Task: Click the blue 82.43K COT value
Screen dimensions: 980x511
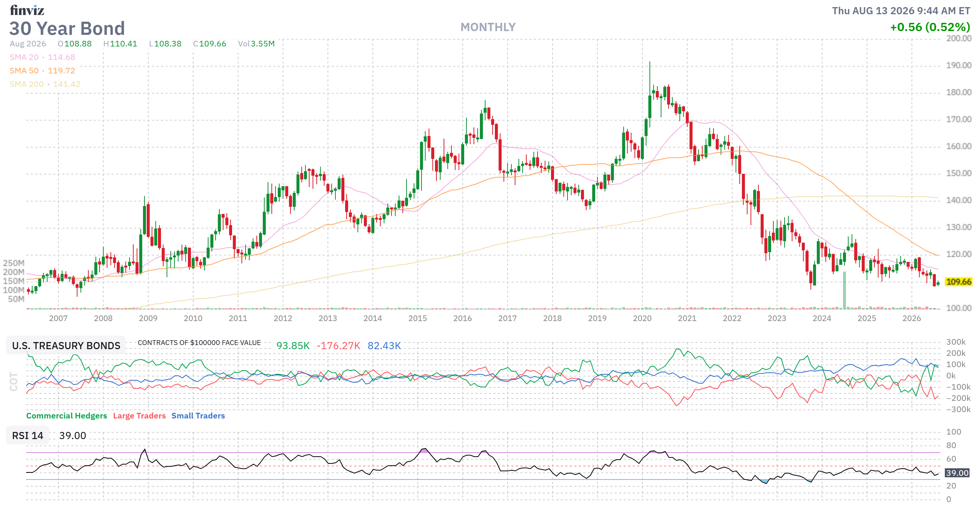Action: (384, 346)
